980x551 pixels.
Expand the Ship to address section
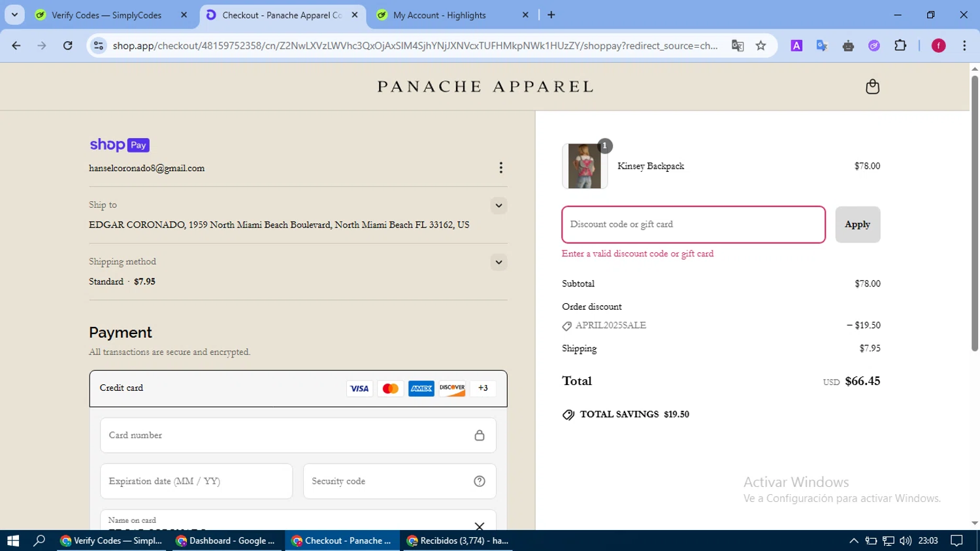(x=498, y=205)
